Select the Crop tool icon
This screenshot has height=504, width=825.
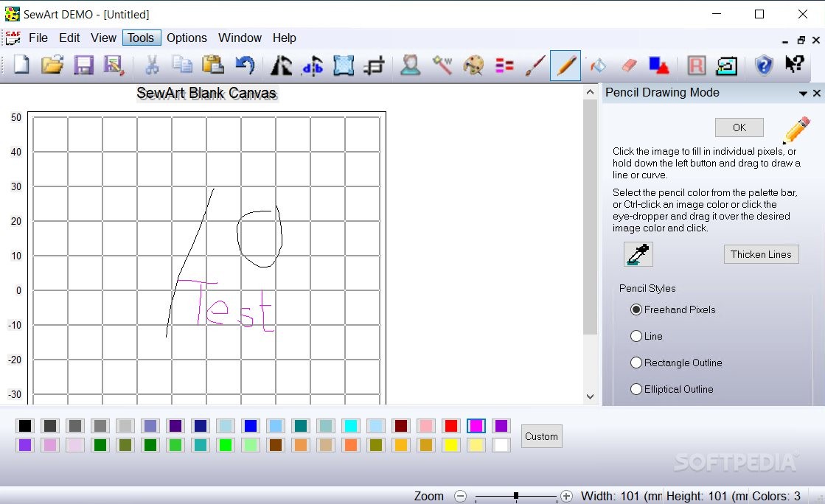point(374,66)
